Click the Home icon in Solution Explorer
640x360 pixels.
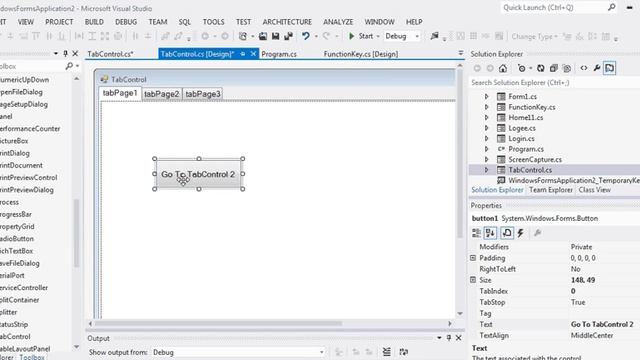click(503, 68)
